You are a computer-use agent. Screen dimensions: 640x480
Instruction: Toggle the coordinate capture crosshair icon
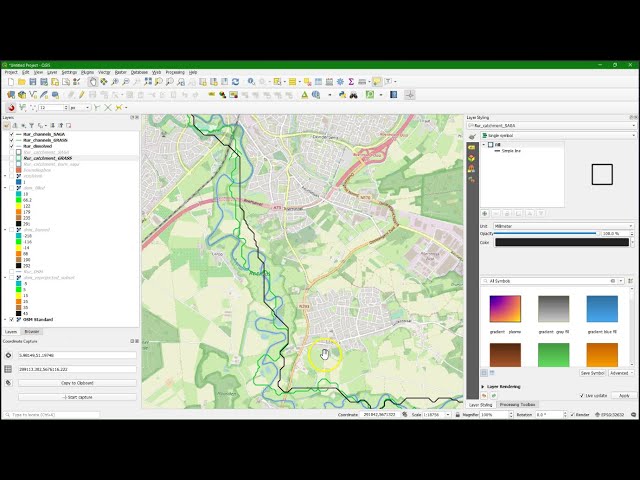[410, 95]
